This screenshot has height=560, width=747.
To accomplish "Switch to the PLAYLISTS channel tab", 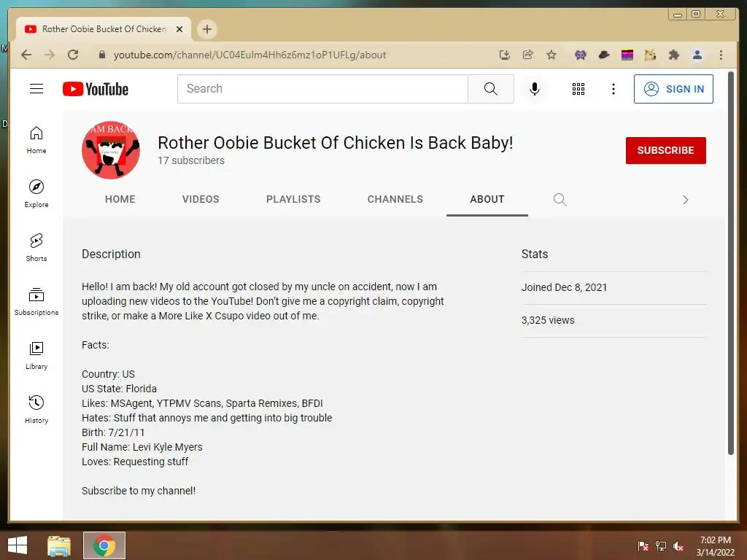I will coord(293,200).
